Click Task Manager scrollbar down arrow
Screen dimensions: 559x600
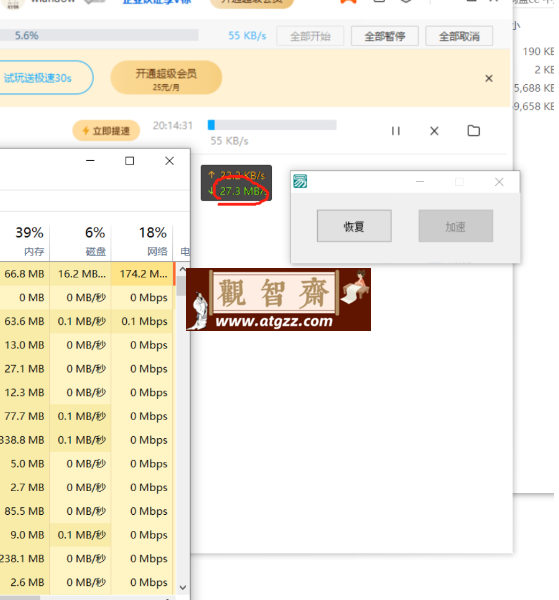click(x=183, y=587)
